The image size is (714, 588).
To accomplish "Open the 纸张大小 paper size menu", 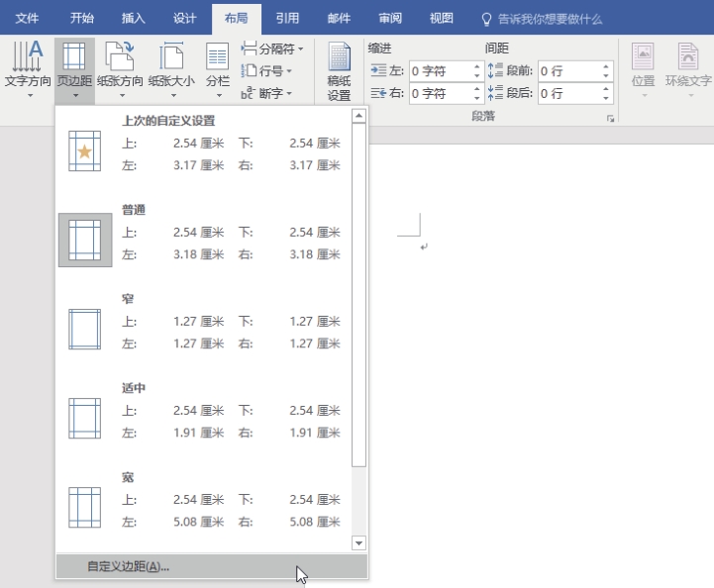I will [x=171, y=69].
